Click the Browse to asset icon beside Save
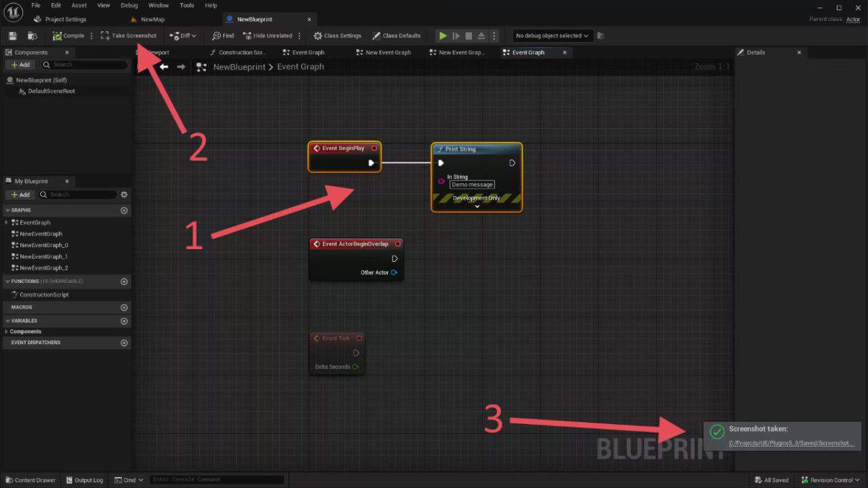 click(x=32, y=36)
